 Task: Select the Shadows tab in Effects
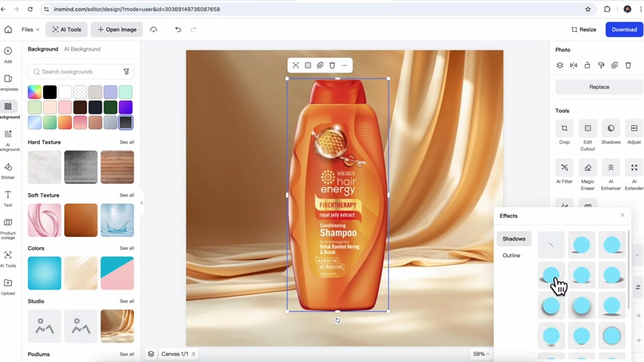(x=514, y=239)
